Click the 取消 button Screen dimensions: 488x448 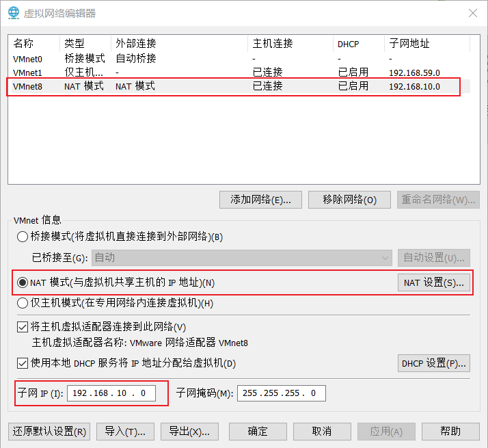(322, 432)
